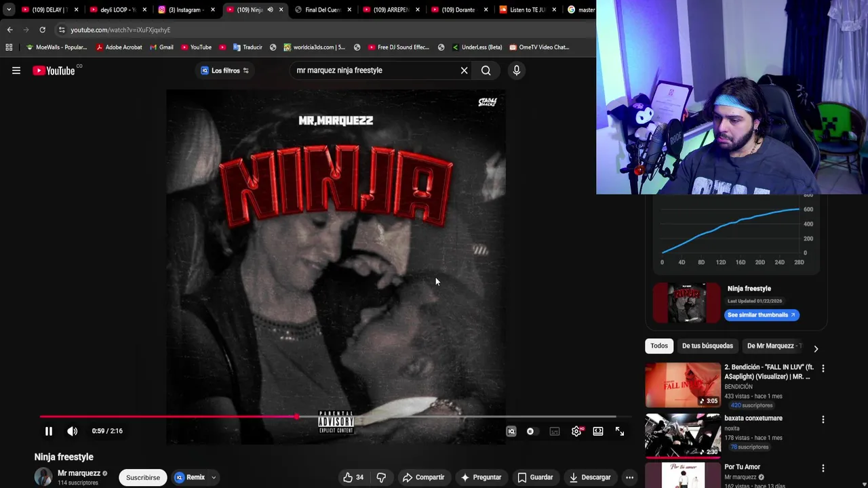Like the video with thumbs up
Image resolution: width=868 pixels, height=488 pixels.
click(x=353, y=477)
